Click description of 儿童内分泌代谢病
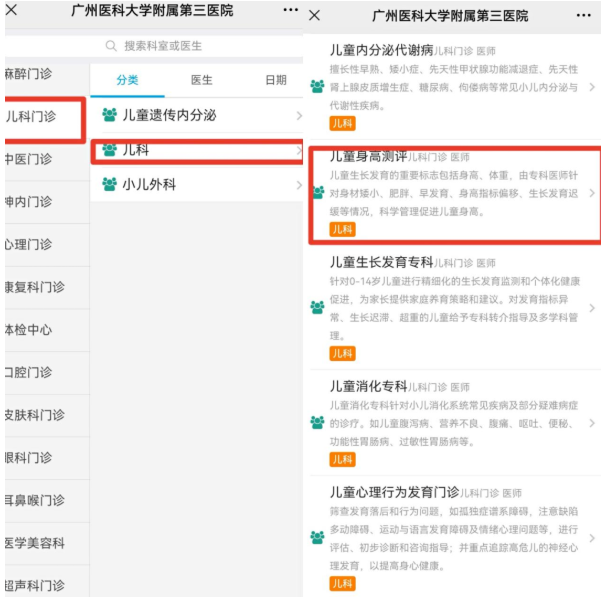614x610 pixels. click(454, 87)
